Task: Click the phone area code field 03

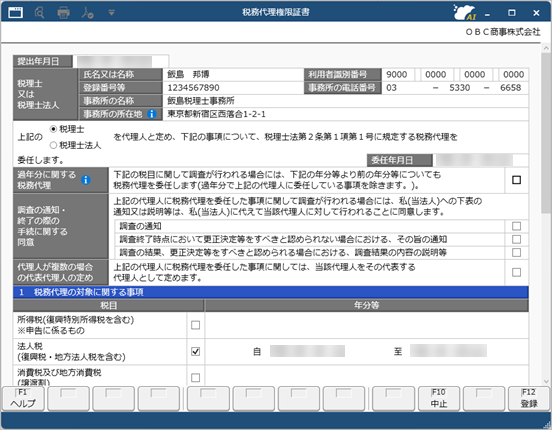Action: tap(405, 88)
